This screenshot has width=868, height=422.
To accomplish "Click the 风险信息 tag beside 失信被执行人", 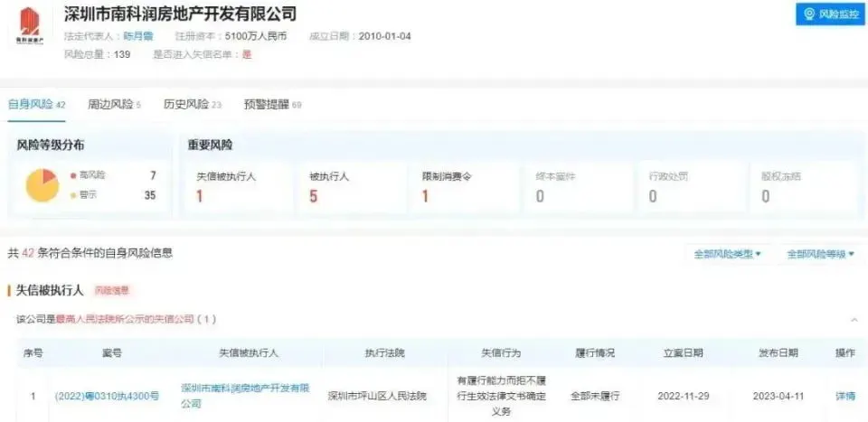I will pos(112,290).
